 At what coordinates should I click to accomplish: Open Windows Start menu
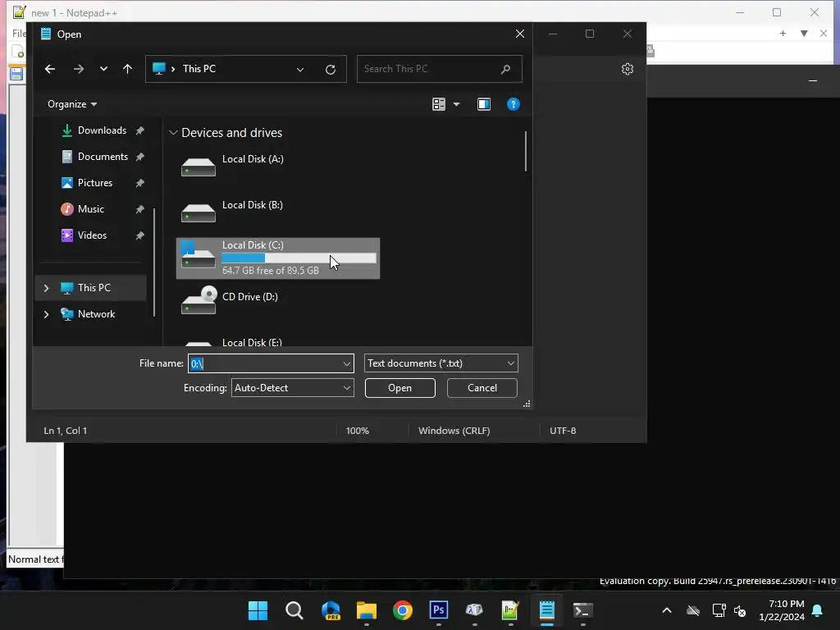[258, 610]
